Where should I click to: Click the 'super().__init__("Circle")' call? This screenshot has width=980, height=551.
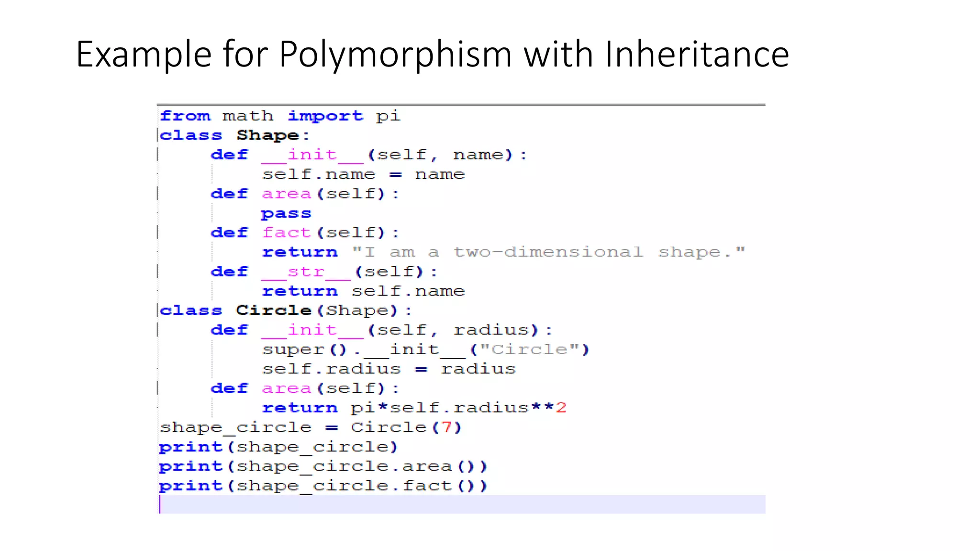tap(425, 350)
